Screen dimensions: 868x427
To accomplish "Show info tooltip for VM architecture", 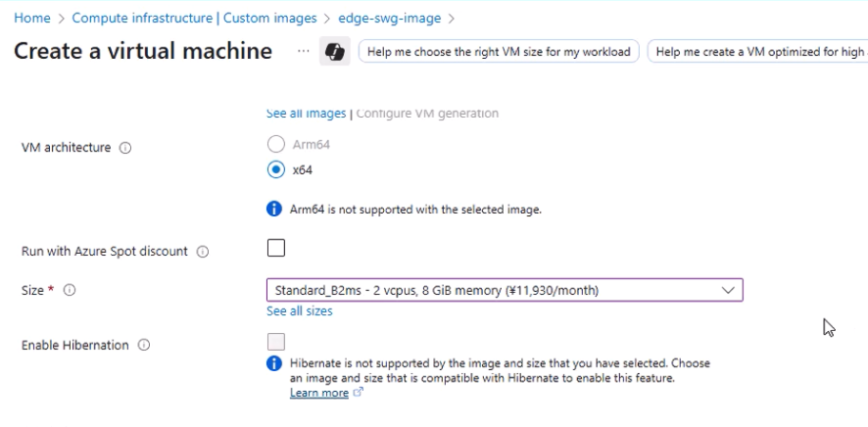I will tap(125, 148).
